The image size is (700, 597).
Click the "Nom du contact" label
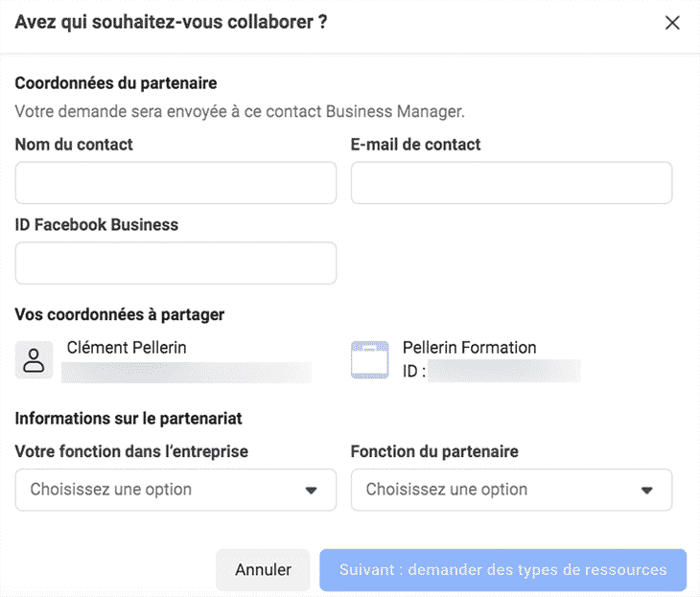[x=74, y=145]
